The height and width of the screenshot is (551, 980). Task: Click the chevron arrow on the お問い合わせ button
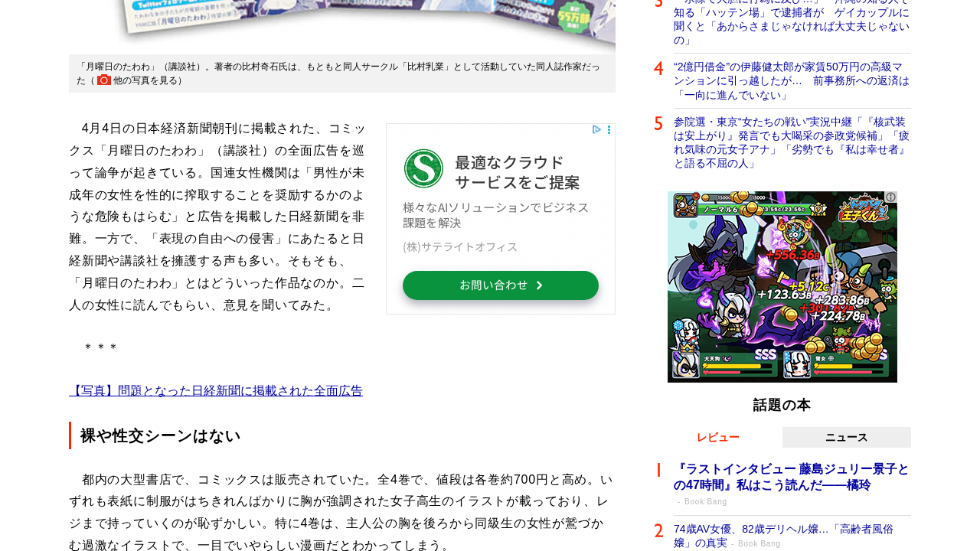coord(540,285)
